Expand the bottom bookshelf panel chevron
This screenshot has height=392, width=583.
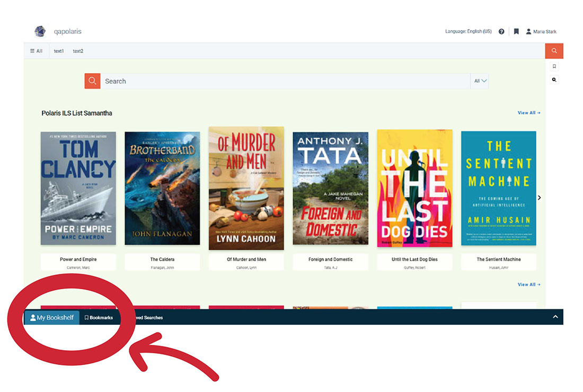click(555, 317)
